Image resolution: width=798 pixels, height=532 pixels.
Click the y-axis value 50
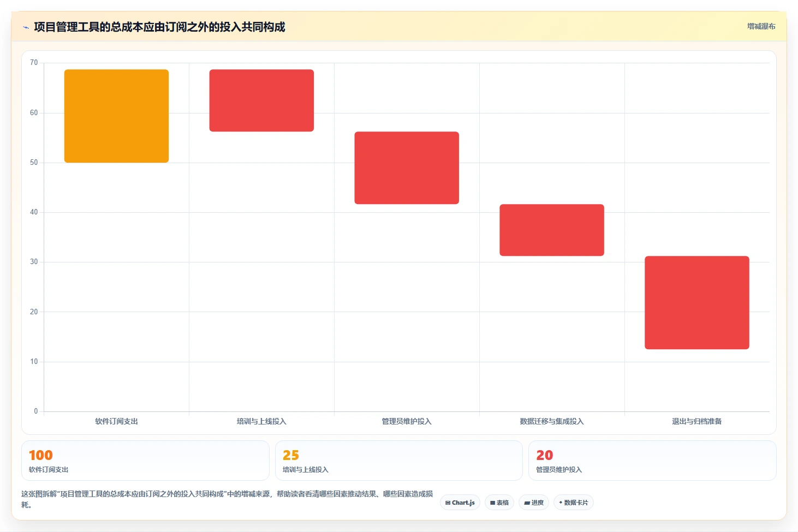click(x=34, y=163)
